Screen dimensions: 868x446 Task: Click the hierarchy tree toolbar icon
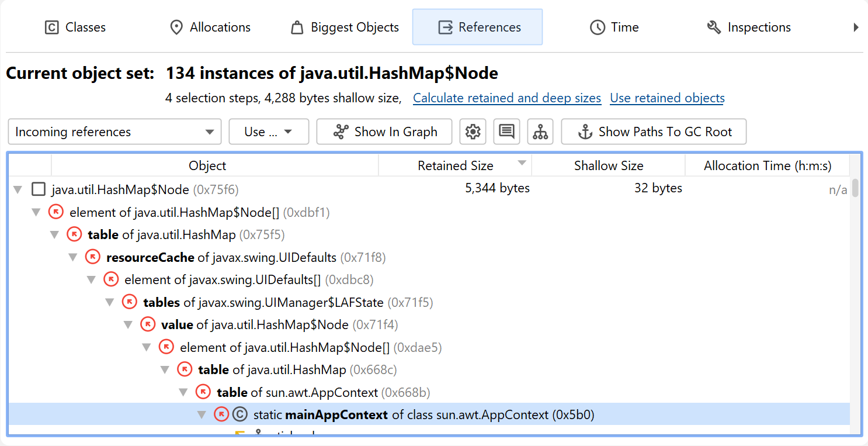click(540, 132)
